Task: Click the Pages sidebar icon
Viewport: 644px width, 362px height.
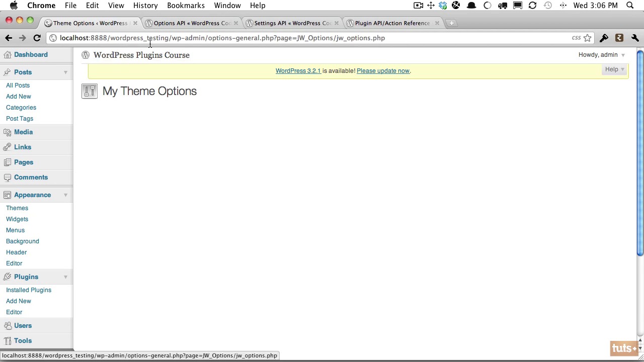Action: tap(7, 162)
